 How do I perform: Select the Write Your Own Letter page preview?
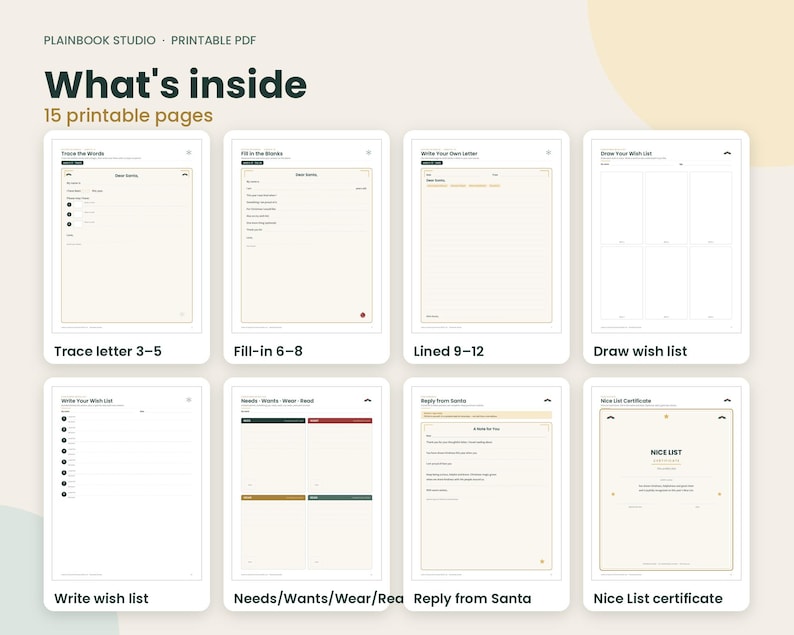(486, 236)
